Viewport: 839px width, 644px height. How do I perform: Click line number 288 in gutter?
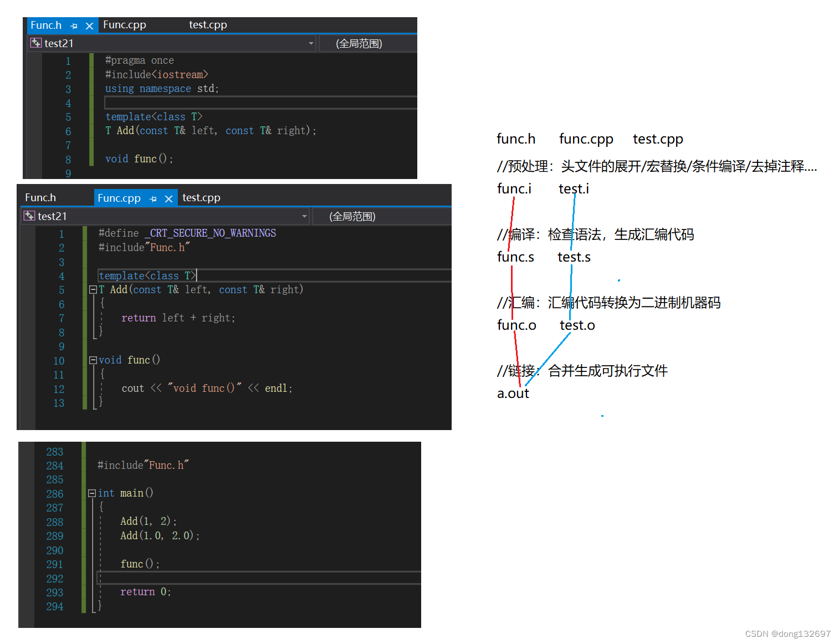click(55, 522)
